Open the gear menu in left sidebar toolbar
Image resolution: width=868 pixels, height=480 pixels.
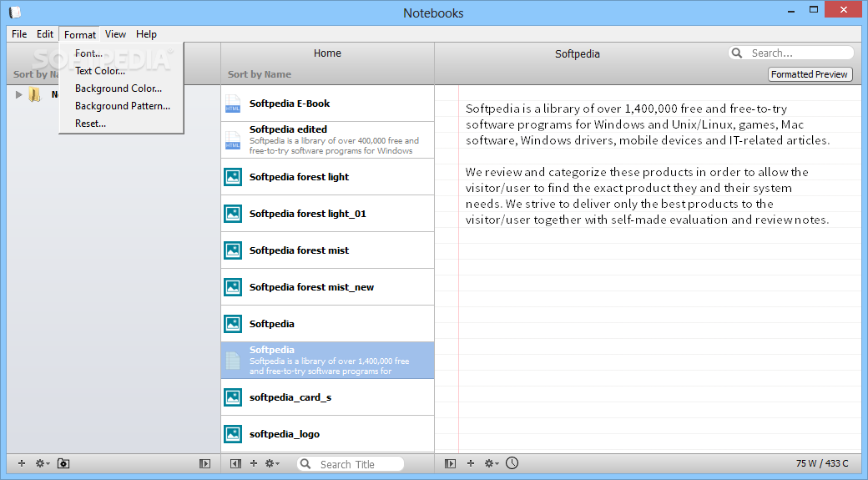tap(43, 463)
